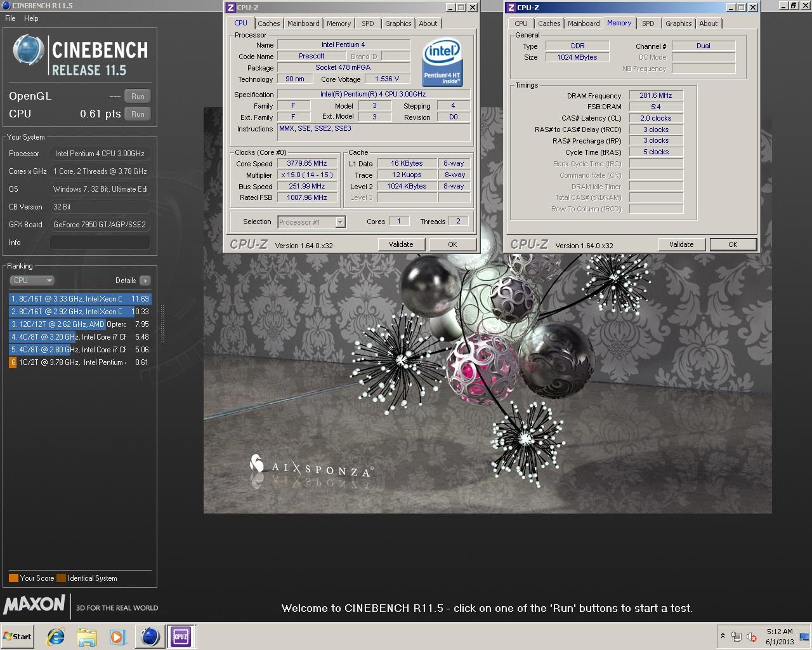This screenshot has width=812, height=650.
Task: Click the Cinebench logo sphere icon
Action: 28,50
